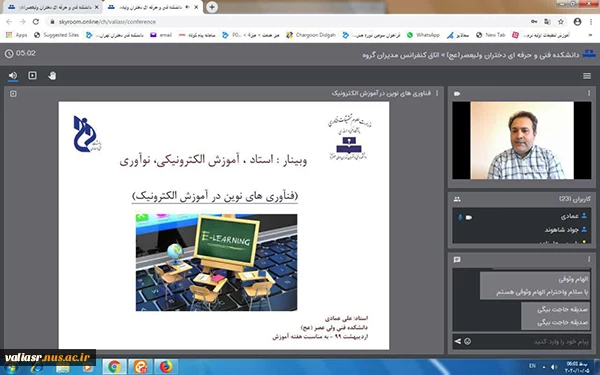Raise hand using the hand icon
The width and height of the screenshot is (600, 375).
point(52,76)
